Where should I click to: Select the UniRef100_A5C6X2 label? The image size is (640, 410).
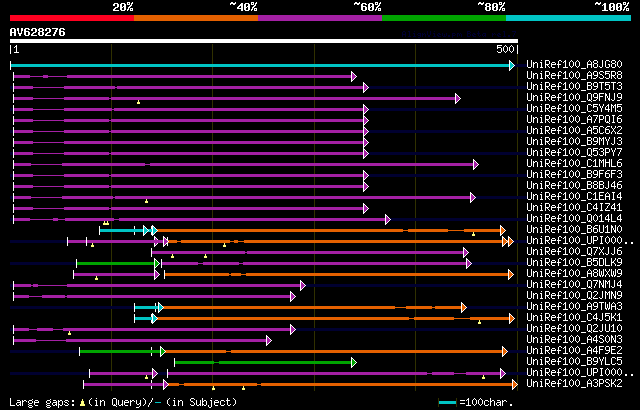pos(574,131)
